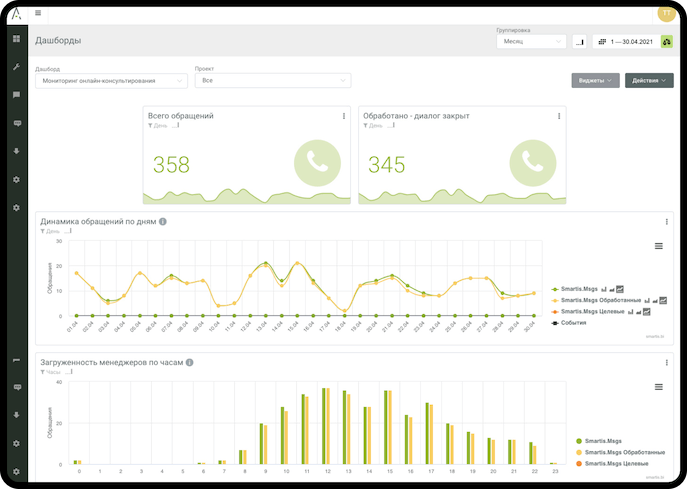This screenshot has height=489, width=687.
Task: Open three-dot menu on Всего обращений widget
Action: (344, 116)
